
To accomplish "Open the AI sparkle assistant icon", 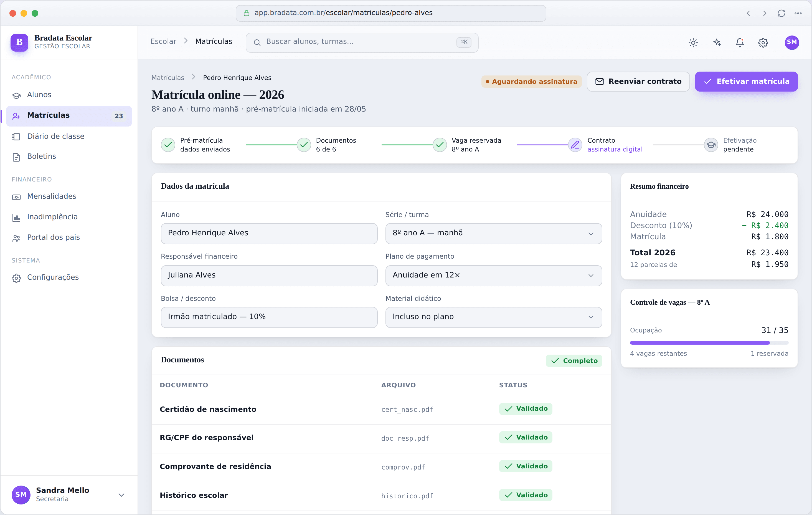I will point(717,42).
